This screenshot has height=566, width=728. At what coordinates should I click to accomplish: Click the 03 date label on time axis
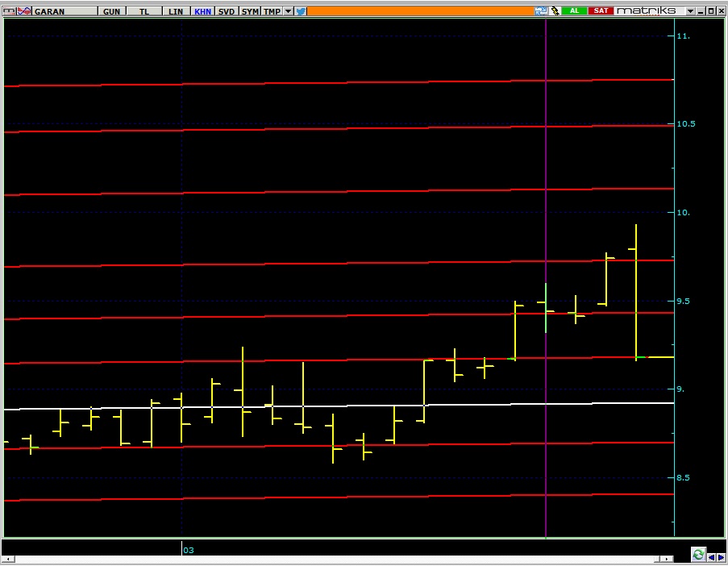(189, 550)
